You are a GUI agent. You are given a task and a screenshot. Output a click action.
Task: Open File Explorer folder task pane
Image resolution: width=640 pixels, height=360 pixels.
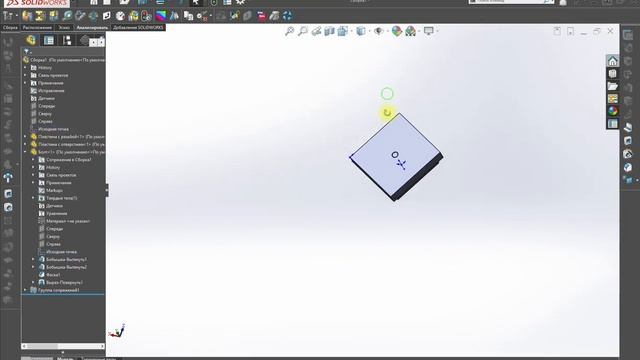[x=612, y=86]
